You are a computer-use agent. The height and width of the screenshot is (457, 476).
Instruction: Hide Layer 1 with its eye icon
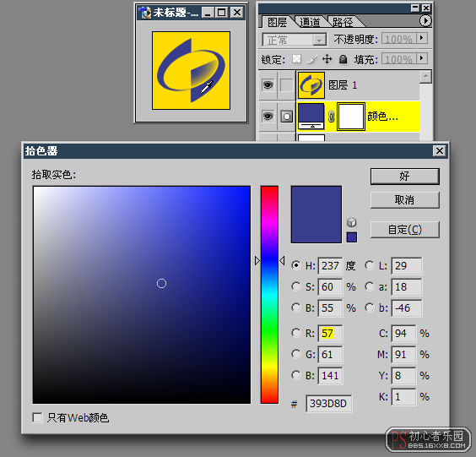click(268, 84)
